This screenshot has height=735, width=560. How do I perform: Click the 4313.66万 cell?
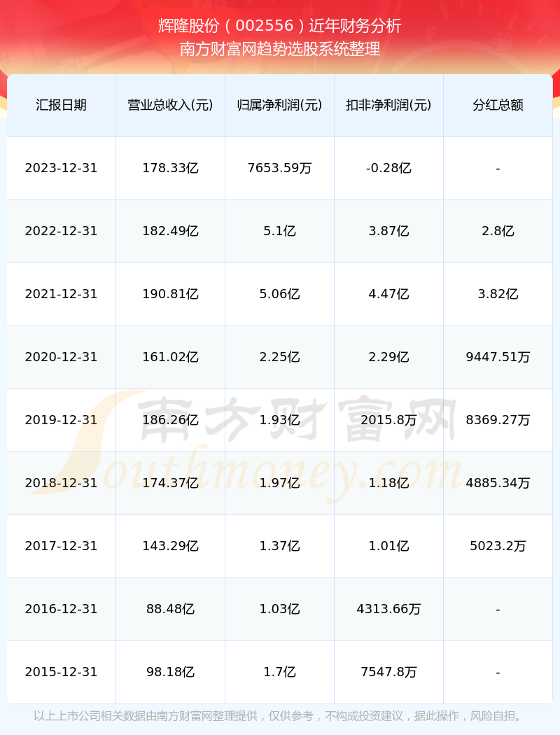[389, 610]
